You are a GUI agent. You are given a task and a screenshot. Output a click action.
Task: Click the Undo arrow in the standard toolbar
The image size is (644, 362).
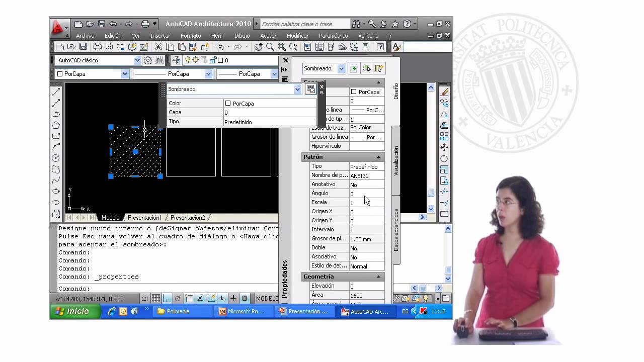click(220, 47)
